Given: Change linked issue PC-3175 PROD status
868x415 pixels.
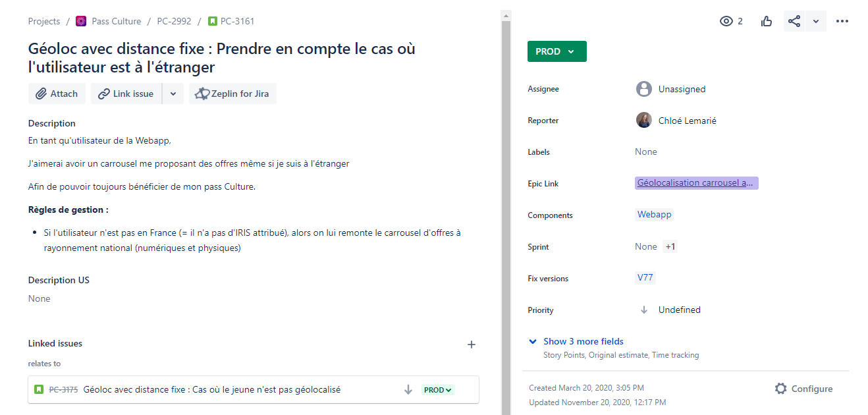Looking at the screenshot, I should click(x=438, y=390).
